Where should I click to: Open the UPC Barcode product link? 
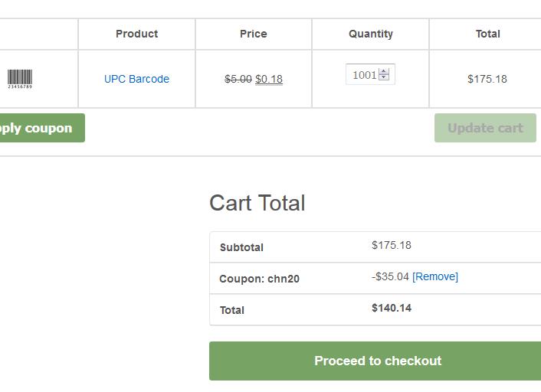click(x=136, y=79)
